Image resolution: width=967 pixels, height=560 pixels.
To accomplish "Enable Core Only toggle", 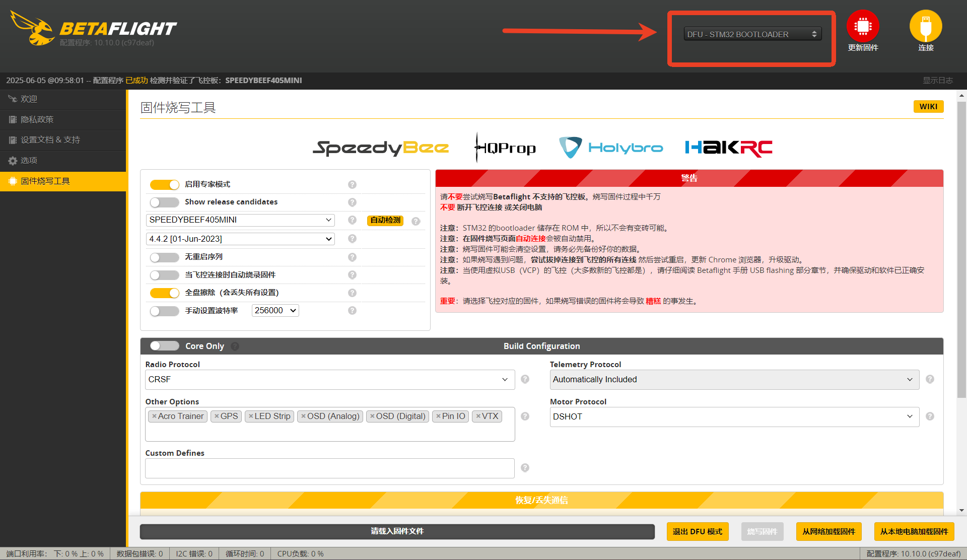I will (x=165, y=346).
